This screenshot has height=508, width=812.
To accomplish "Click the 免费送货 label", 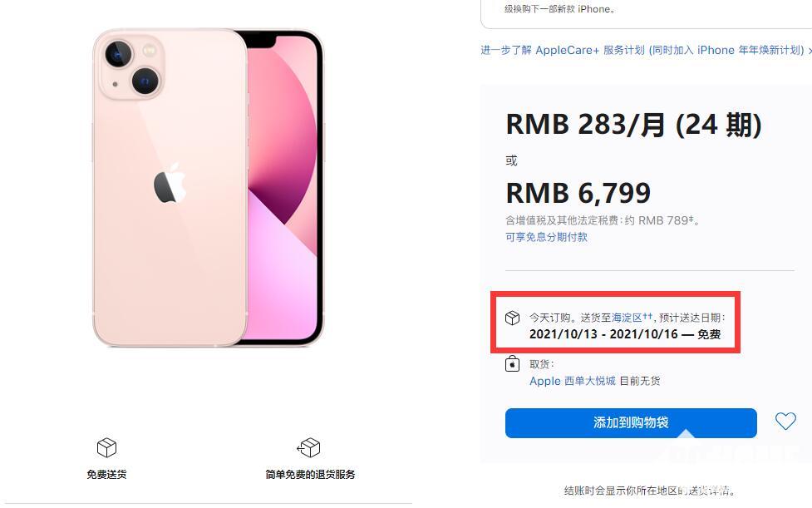I will click(x=106, y=475).
